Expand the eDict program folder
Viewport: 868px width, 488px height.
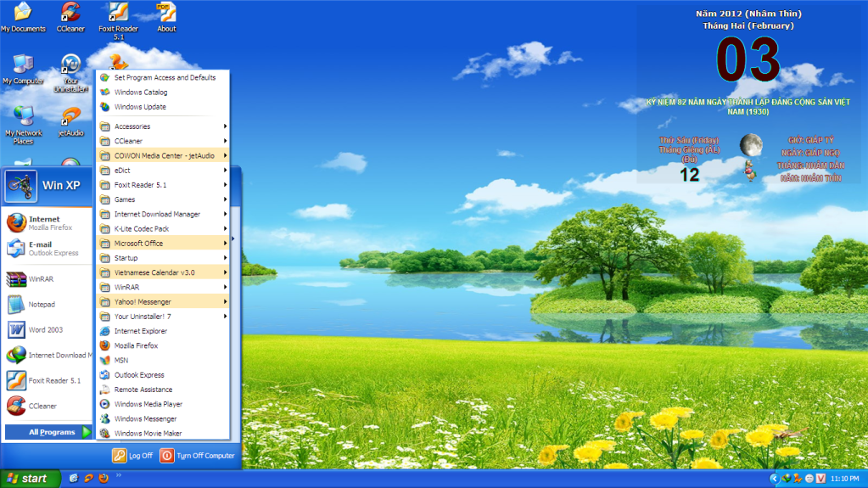pos(163,170)
